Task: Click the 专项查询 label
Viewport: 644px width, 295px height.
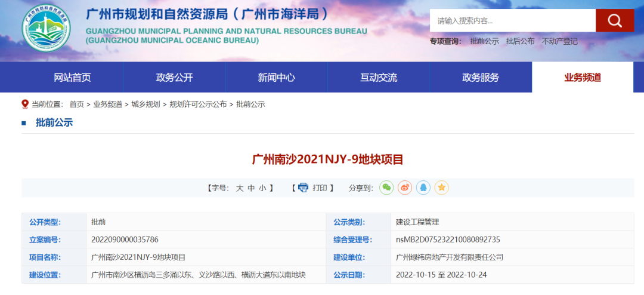Action: click(x=445, y=41)
